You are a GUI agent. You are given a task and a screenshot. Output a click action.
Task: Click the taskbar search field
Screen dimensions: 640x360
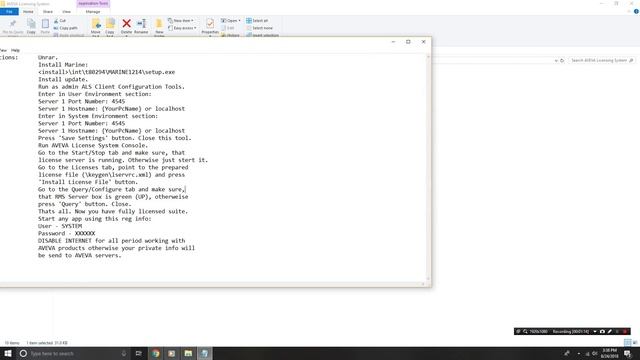click(73, 353)
